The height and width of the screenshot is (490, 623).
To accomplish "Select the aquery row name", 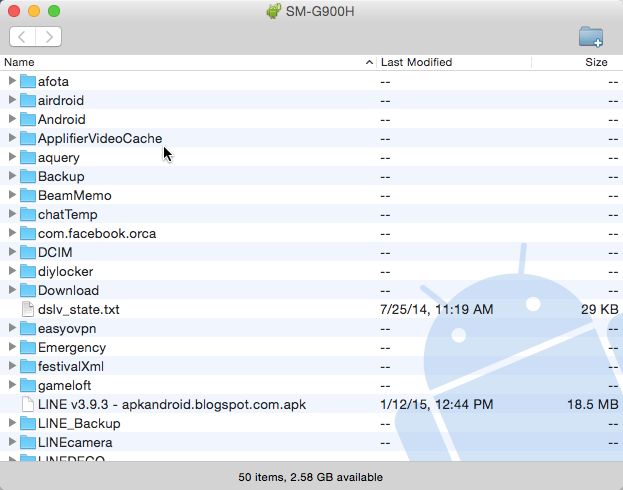I will (x=59, y=158).
